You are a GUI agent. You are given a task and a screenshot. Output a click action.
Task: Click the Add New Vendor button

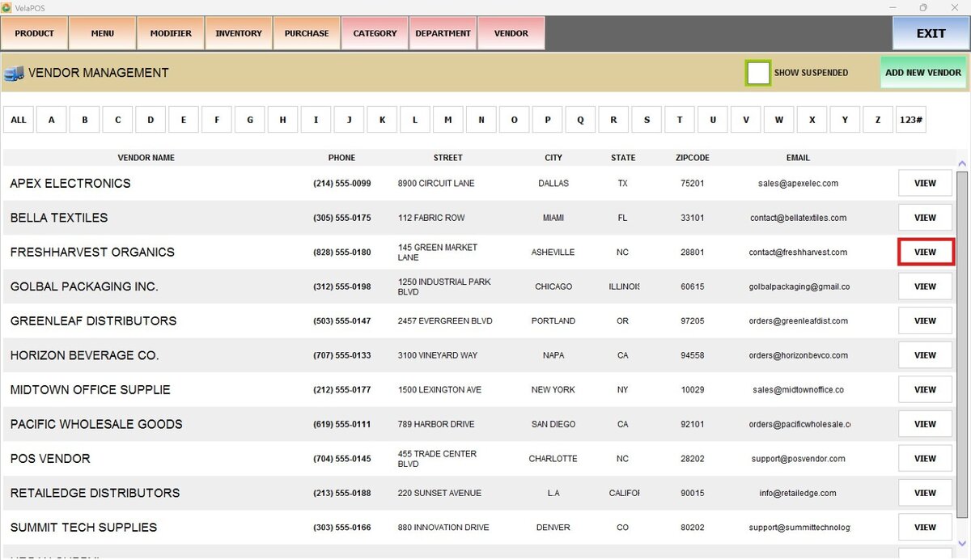pos(923,72)
